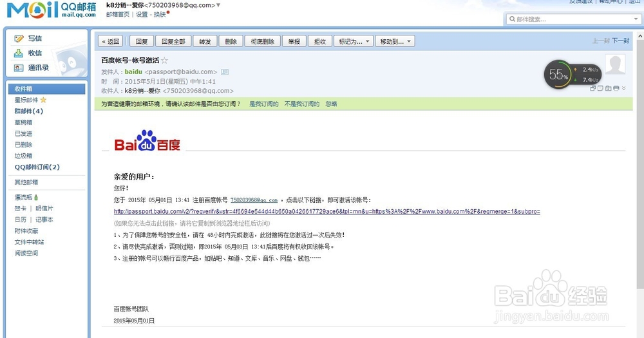Click the 收信 receive mail icon
This screenshot has width=644, height=338.
pyautogui.click(x=19, y=53)
